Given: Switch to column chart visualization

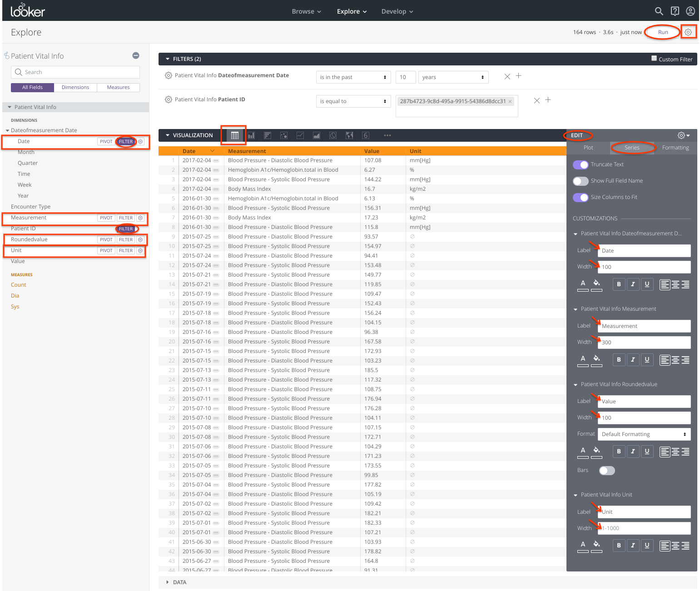Looking at the screenshot, I should [251, 135].
